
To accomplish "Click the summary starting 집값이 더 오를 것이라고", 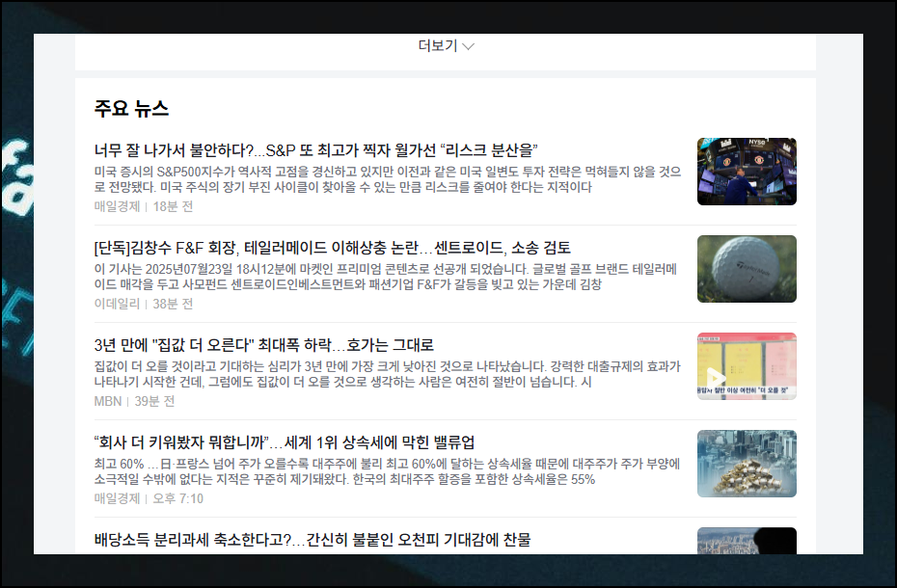I will coord(388,373).
